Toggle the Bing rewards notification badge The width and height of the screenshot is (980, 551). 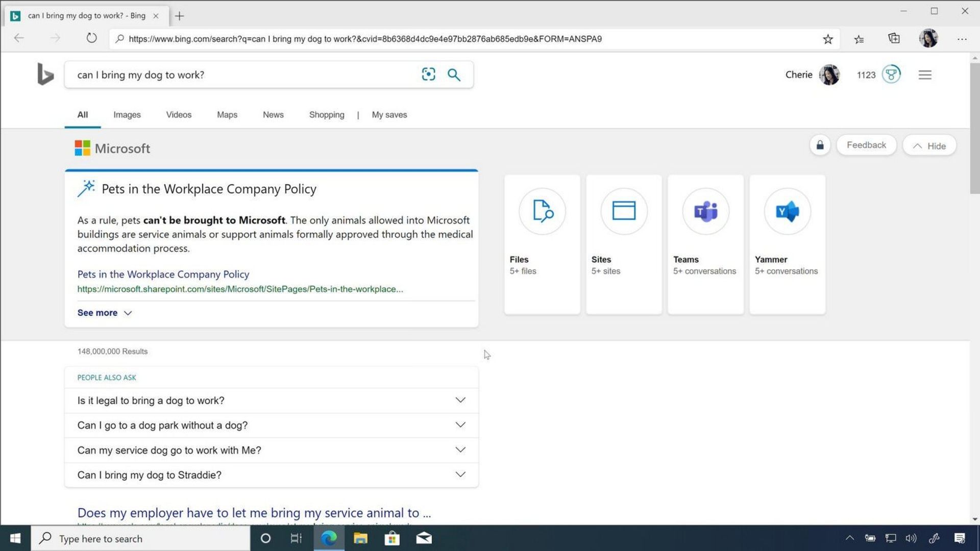891,74
